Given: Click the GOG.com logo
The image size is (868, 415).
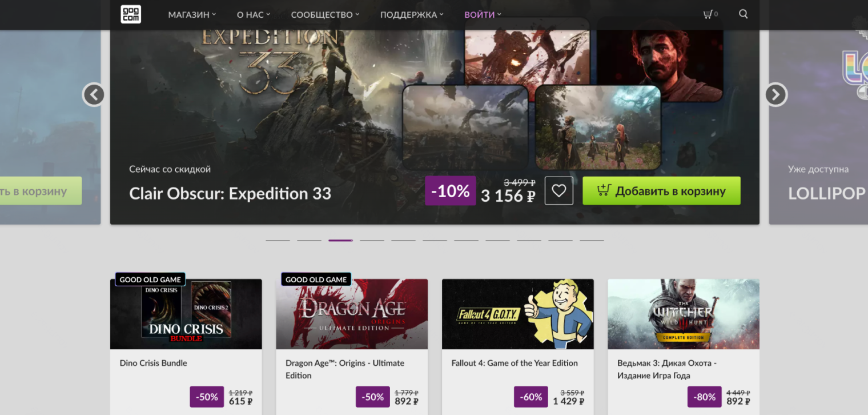Looking at the screenshot, I should click(130, 14).
